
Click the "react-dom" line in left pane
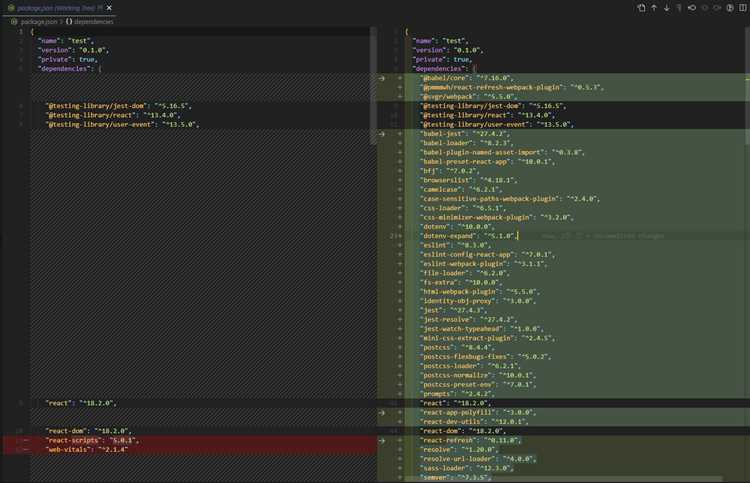[88, 431]
